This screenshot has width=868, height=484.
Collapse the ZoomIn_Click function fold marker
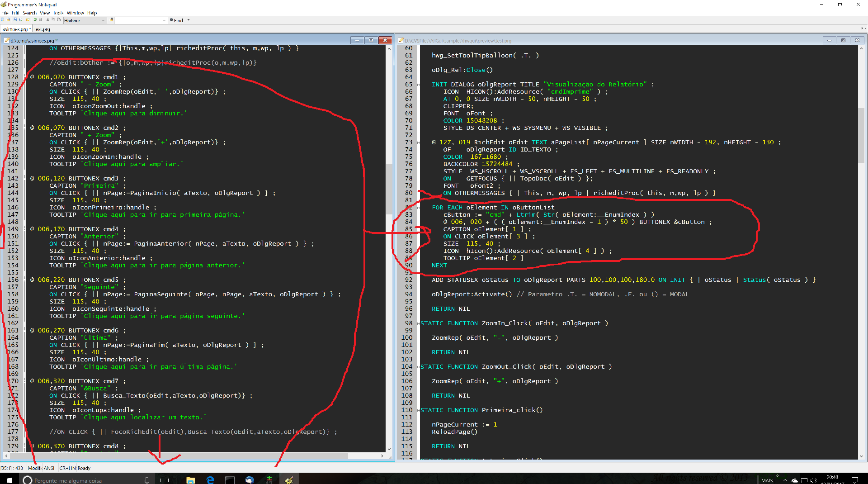tap(418, 323)
